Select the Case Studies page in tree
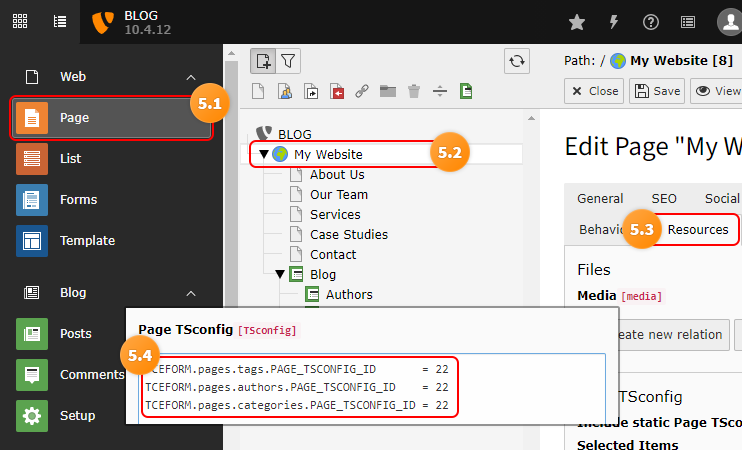The height and width of the screenshot is (450, 742). [349, 235]
